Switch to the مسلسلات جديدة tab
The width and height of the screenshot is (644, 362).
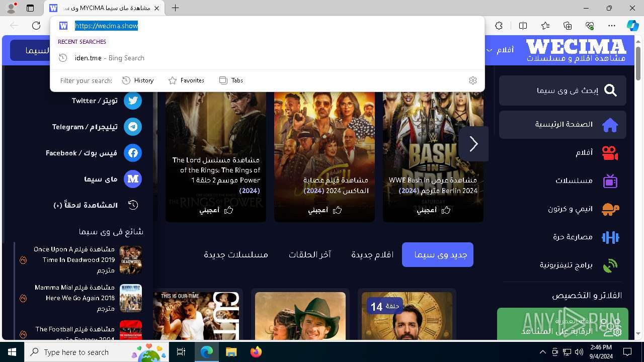pyautogui.click(x=236, y=254)
